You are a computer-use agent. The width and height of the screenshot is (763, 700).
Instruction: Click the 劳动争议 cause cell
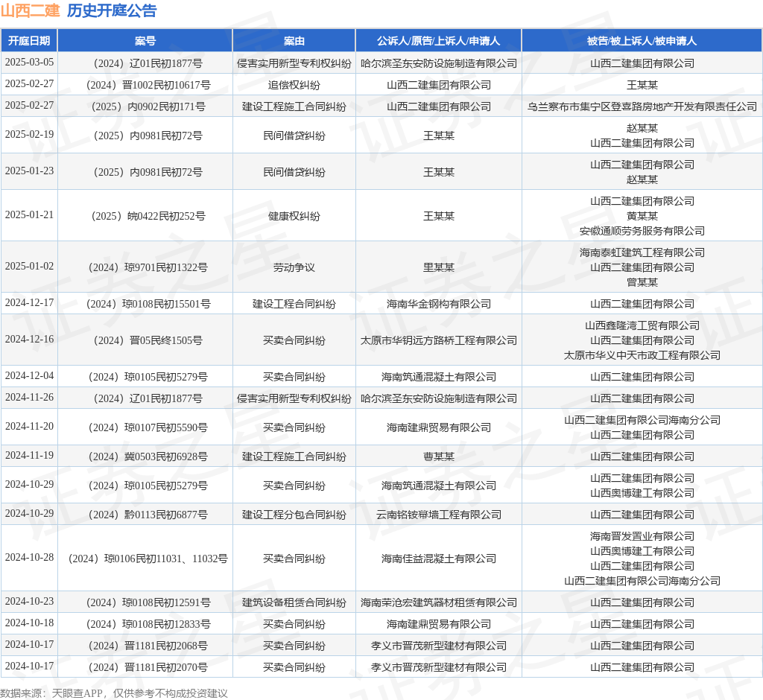[x=294, y=267]
